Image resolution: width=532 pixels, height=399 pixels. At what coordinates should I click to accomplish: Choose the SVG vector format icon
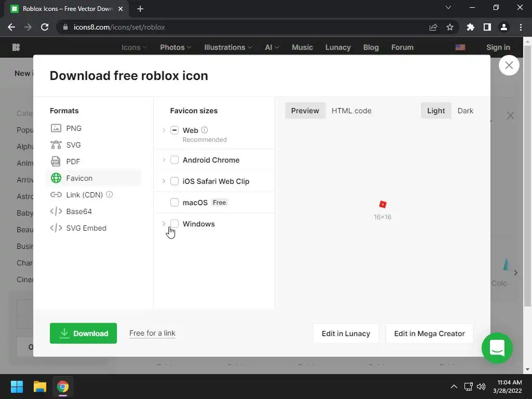pyautogui.click(x=56, y=145)
